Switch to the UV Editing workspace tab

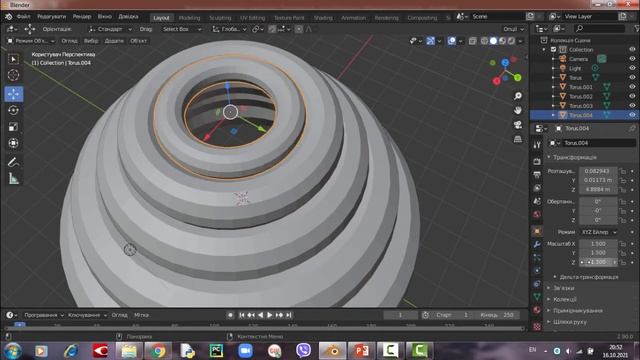(x=252, y=18)
